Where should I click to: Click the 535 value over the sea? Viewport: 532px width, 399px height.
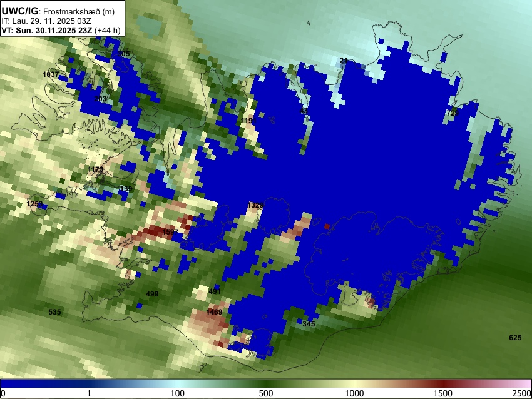(x=54, y=312)
